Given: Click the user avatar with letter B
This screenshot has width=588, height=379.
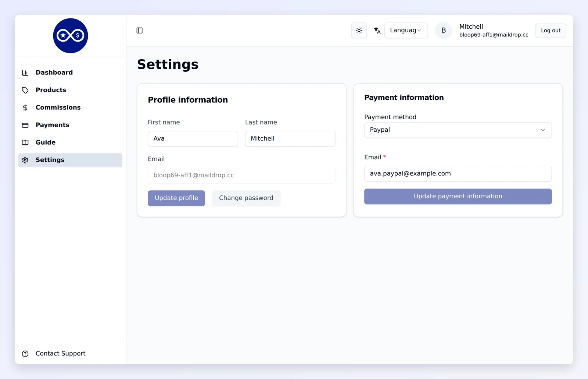Looking at the screenshot, I should 444,31.
